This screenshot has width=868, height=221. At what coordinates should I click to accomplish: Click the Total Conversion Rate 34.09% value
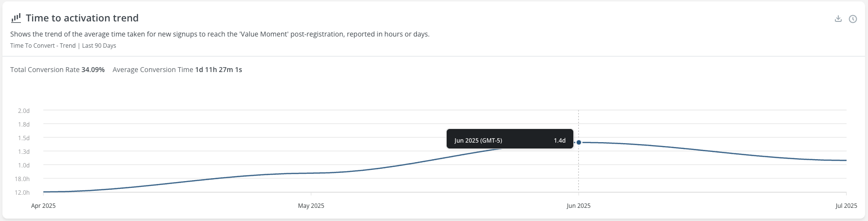(x=93, y=70)
